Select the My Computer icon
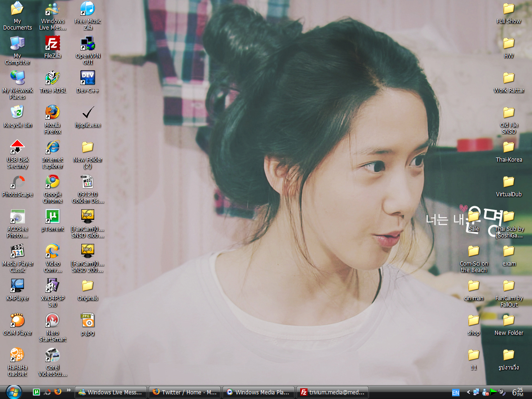The image size is (532, 399). [17, 50]
